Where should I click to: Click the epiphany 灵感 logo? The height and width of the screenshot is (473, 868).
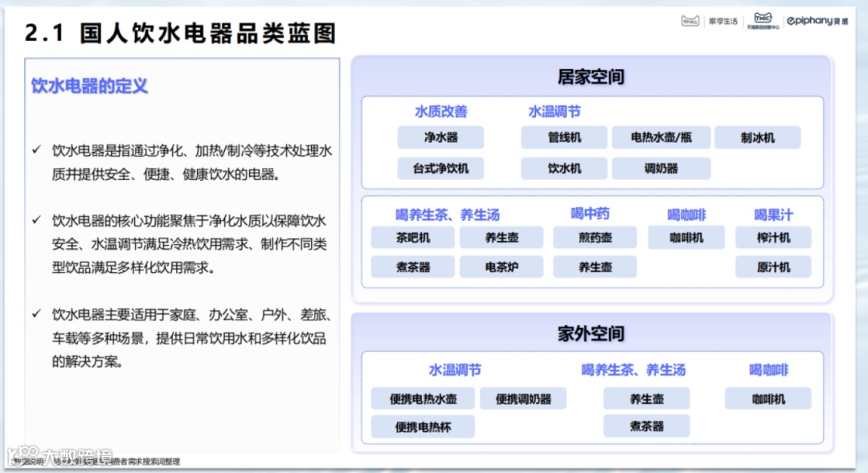pos(817,21)
